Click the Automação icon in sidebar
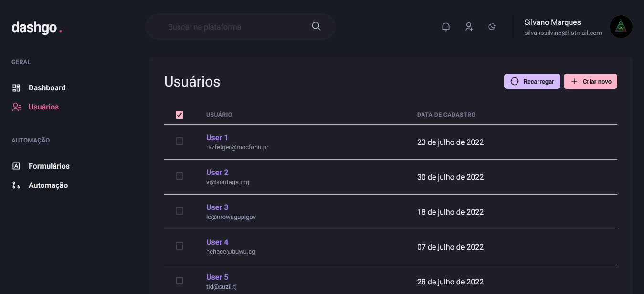This screenshot has width=644, height=294. point(16,185)
